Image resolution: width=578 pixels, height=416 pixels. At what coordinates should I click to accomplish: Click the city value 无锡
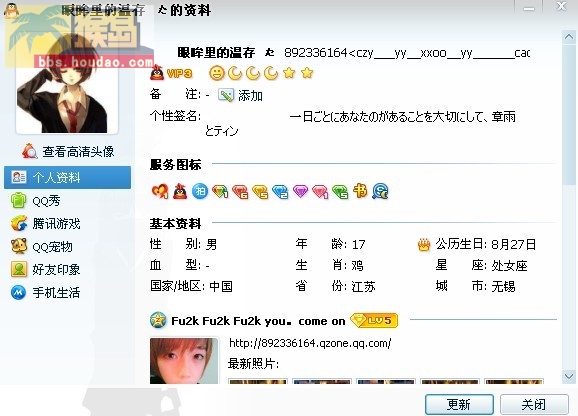coord(504,287)
